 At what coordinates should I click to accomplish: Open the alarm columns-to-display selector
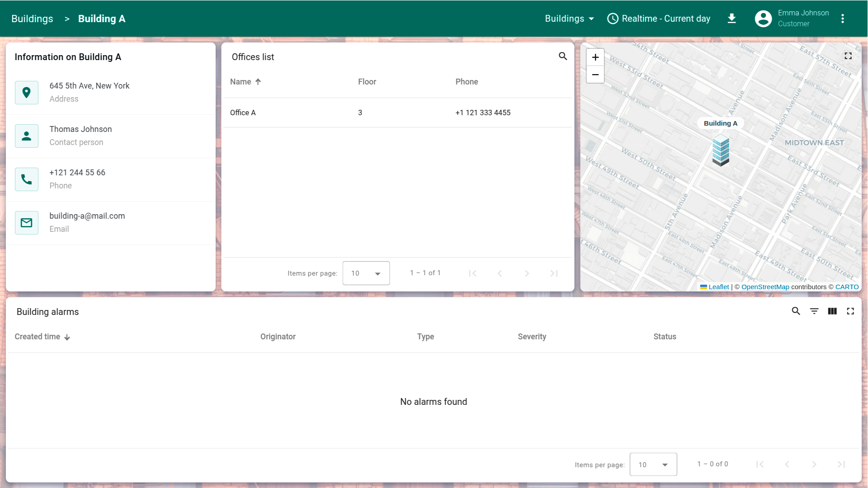click(x=832, y=311)
